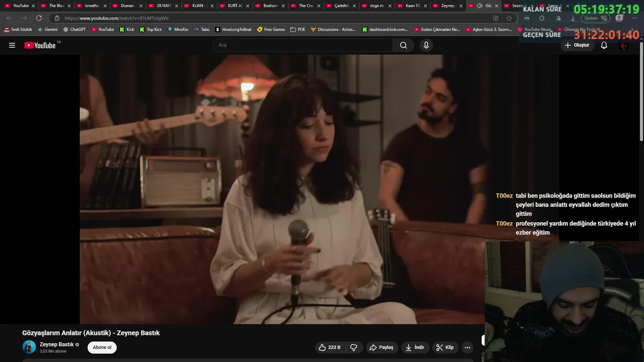Screen dimensions: 644x362
Task: Click the browser address bar URL
Action: [x=117, y=18]
